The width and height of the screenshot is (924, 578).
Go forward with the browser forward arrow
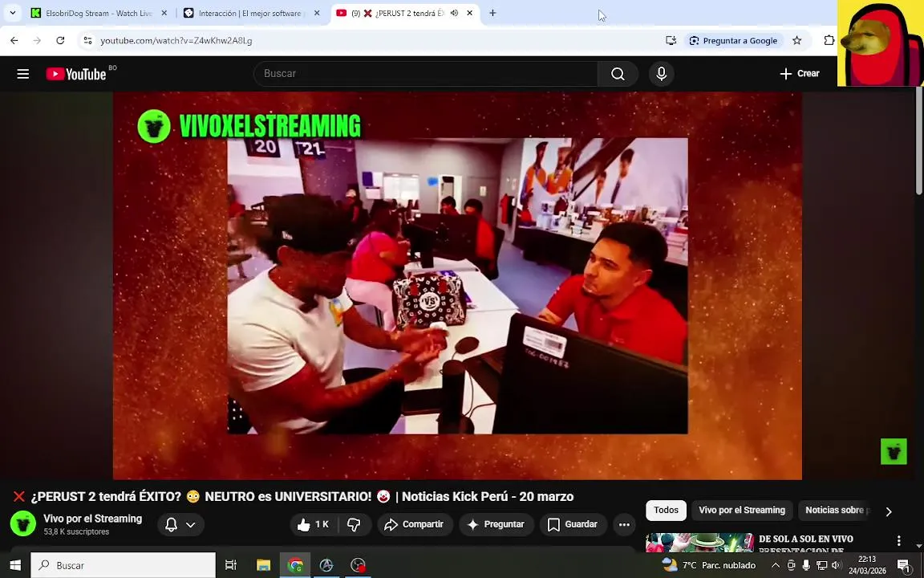point(37,41)
